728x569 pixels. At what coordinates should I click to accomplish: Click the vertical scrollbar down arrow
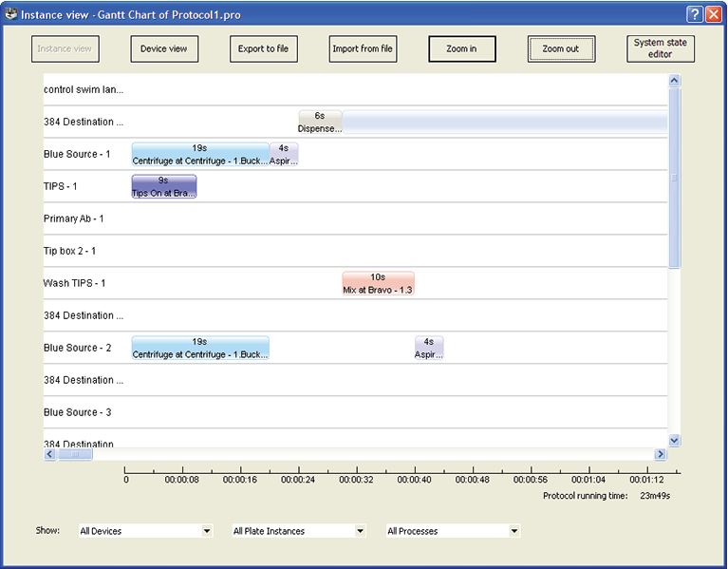click(674, 440)
